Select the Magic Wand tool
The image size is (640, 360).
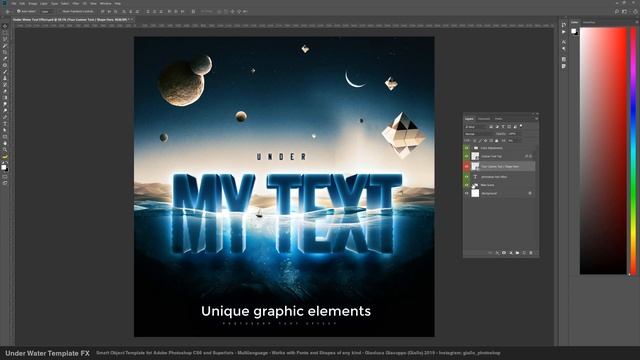[x=5, y=46]
